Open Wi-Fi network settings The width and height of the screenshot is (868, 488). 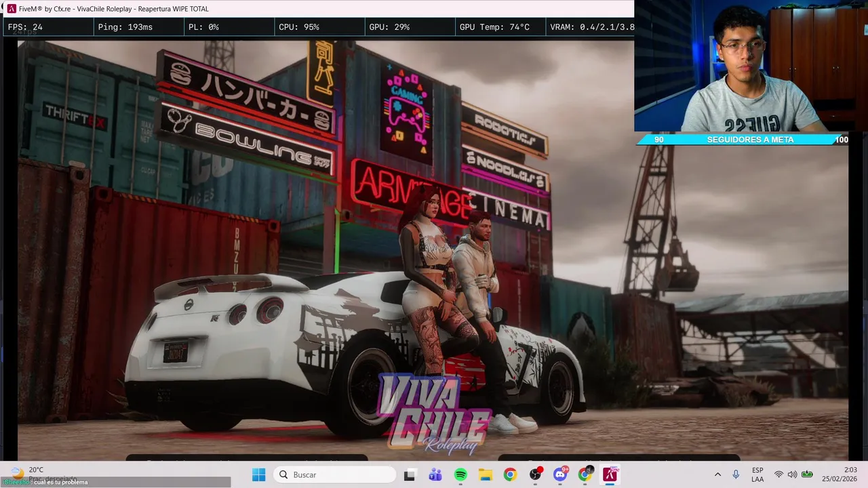click(x=778, y=475)
